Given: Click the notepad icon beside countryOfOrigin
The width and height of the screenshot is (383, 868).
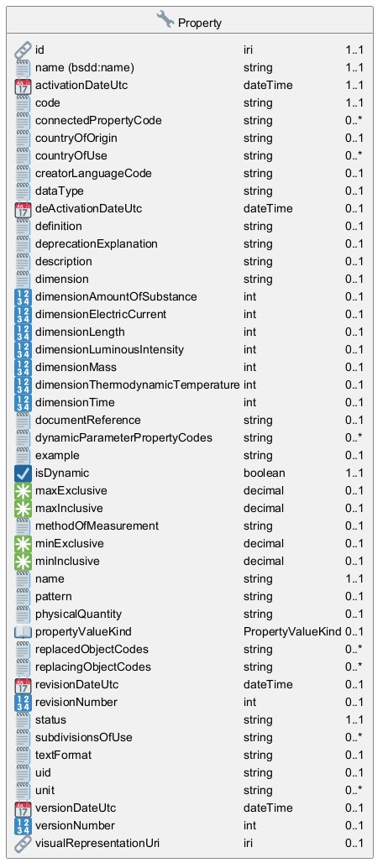Looking at the screenshot, I should click(x=22, y=139).
